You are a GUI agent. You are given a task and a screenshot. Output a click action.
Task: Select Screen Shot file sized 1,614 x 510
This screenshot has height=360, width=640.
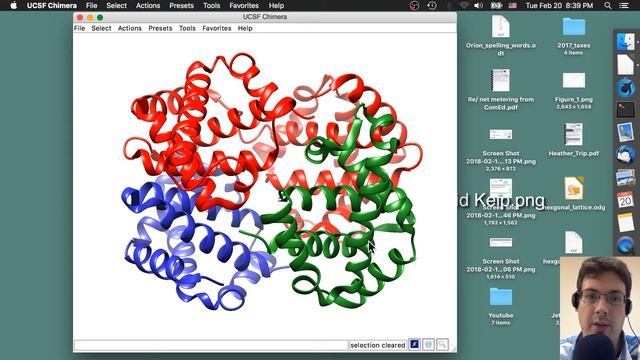[501, 257]
